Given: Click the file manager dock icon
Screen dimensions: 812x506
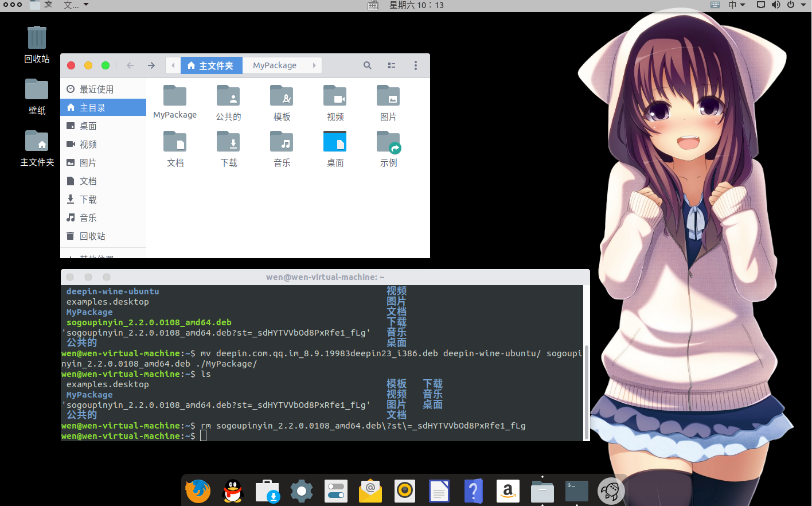Looking at the screenshot, I should 542,491.
